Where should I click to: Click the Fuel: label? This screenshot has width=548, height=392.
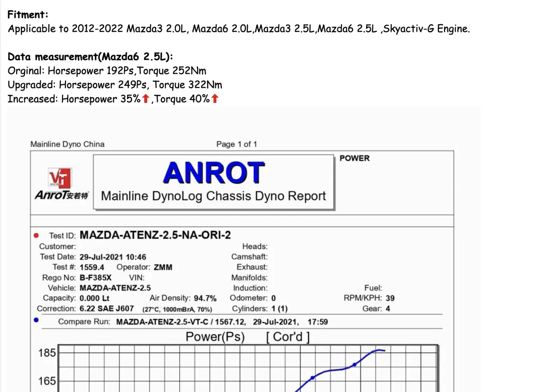[x=373, y=288]
